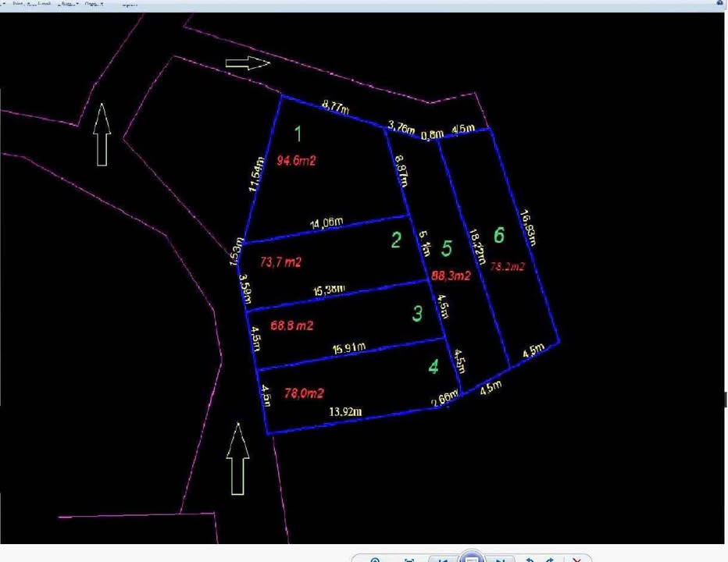Click the green plot number 6
Screen dimensions: 728x562
tap(499, 234)
